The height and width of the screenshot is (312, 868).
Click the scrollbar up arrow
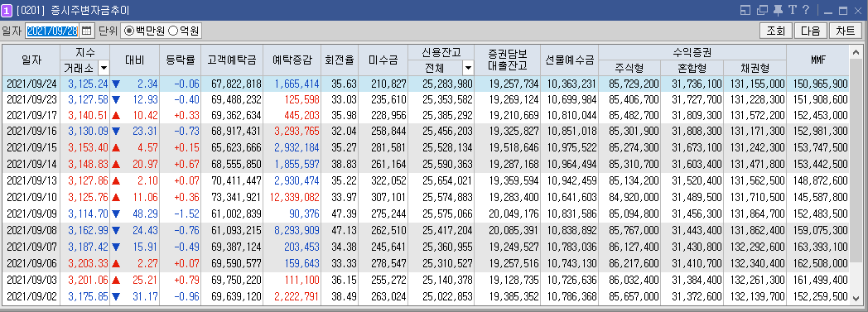[856, 53]
